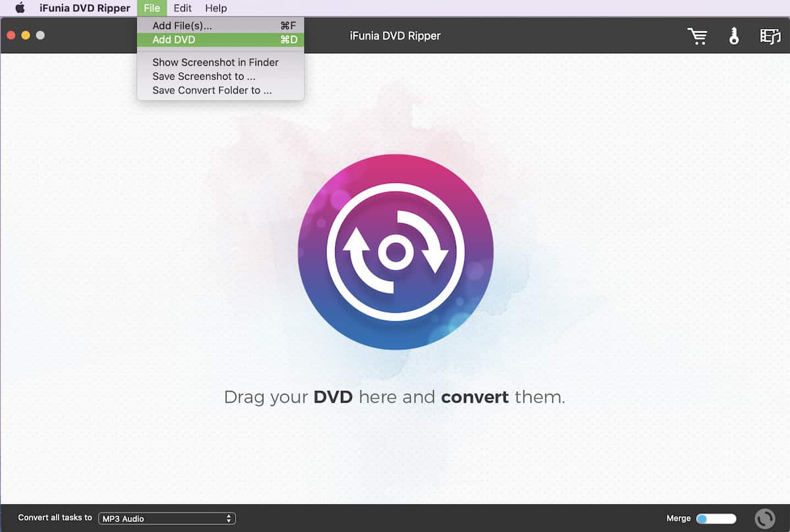Choose Show Screenshot in Finder
This screenshot has height=532, width=790.
tap(215, 63)
